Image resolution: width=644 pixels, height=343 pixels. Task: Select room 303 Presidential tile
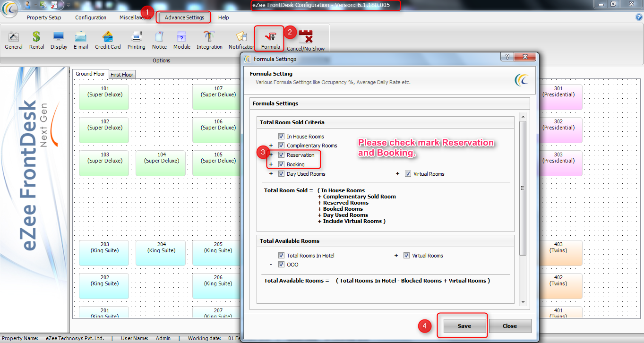click(560, 163)
